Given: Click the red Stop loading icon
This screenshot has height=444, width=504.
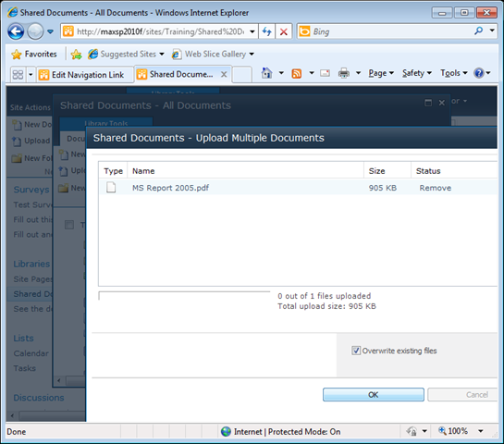Looking at the screenshot, I should click(284, 31).
